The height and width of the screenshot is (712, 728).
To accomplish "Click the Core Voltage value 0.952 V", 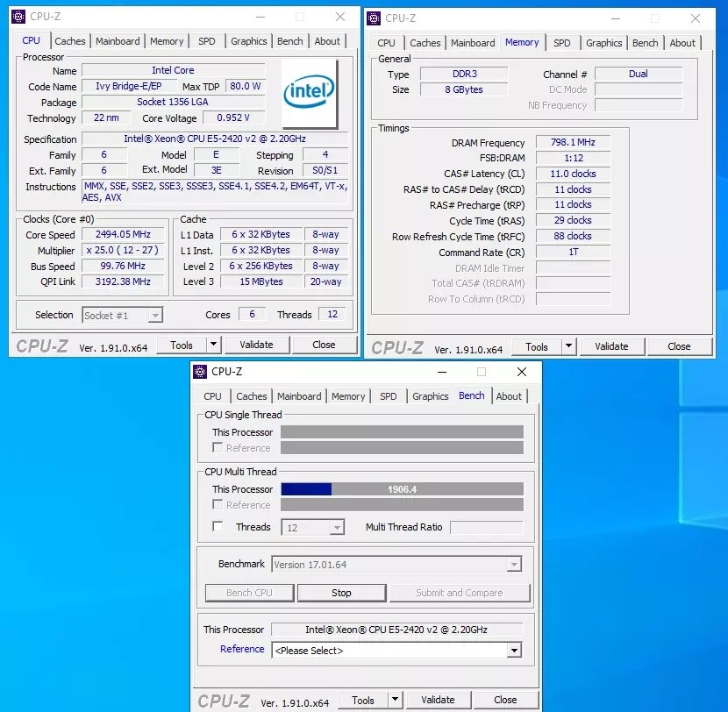I will 233,117.
